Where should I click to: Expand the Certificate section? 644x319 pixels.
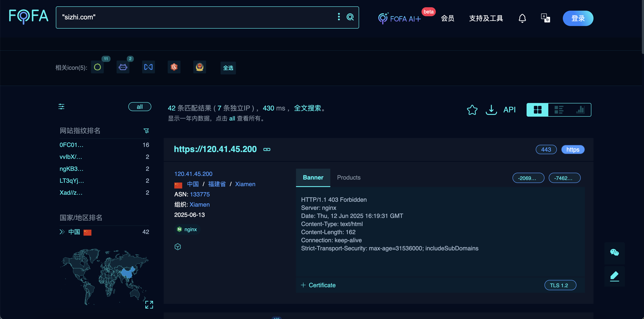point(318,285)
